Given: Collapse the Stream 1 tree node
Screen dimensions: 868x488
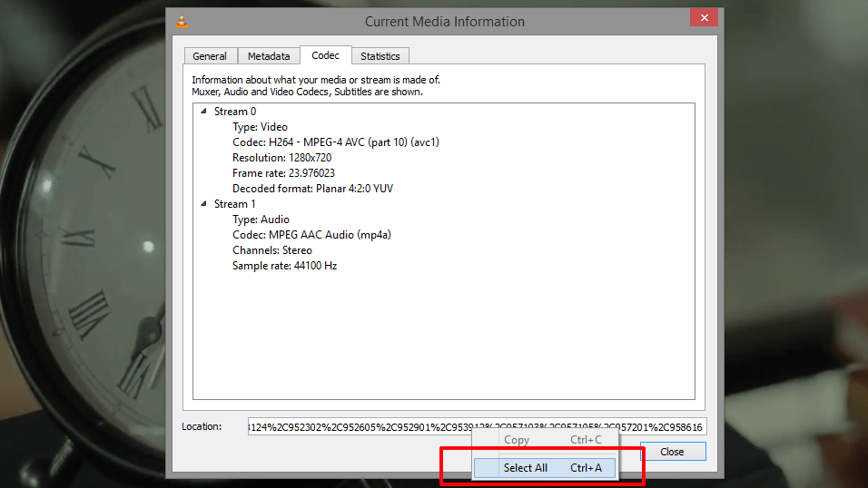Looking at the screenshot, I should click(203, 203).
